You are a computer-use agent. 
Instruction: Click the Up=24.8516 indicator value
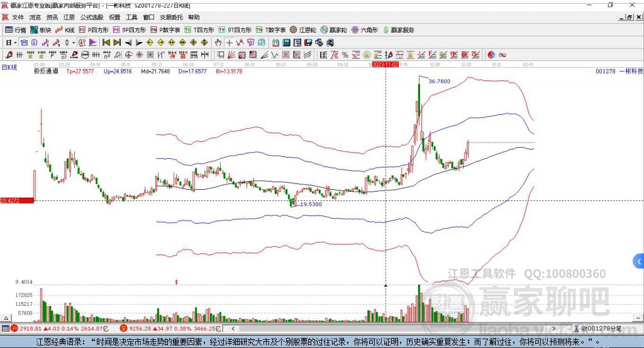click(x=118, y=71)
